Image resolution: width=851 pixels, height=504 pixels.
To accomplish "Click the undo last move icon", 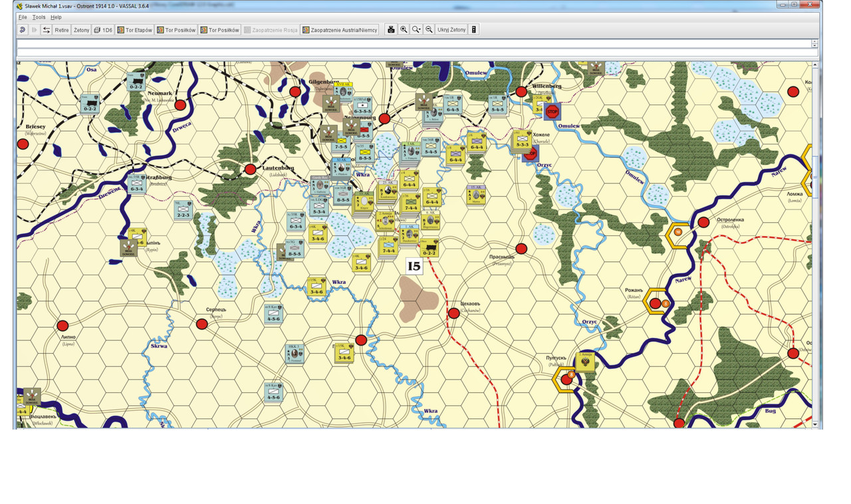I will click(22, 30).
